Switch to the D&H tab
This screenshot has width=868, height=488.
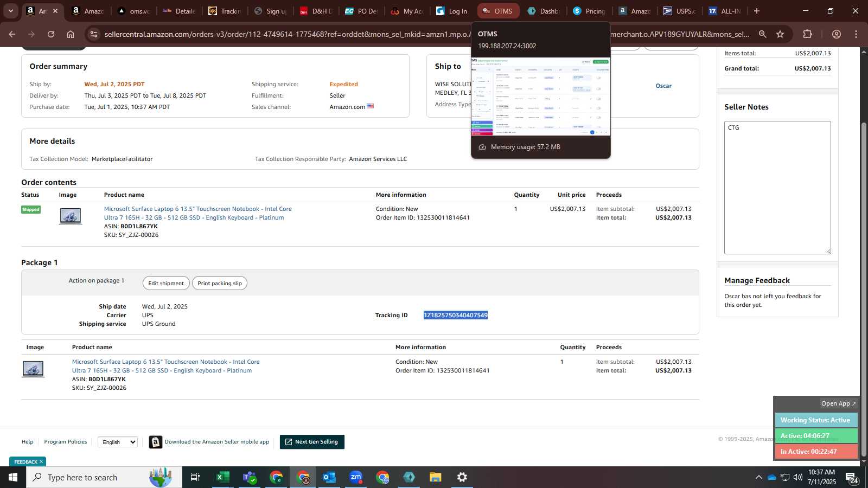click(x=316, y=11)
